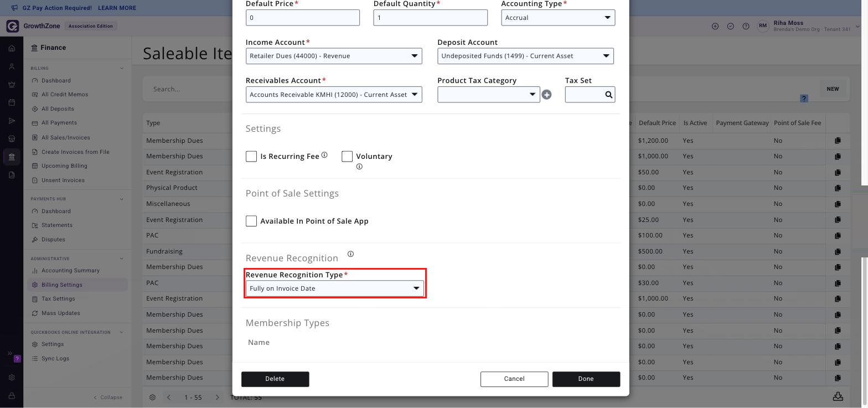This screenshot has width=868, height=408.
Task: Open All Sales/Invoices in sidebar
Action: pyautogui.click(x=65, y=138)
